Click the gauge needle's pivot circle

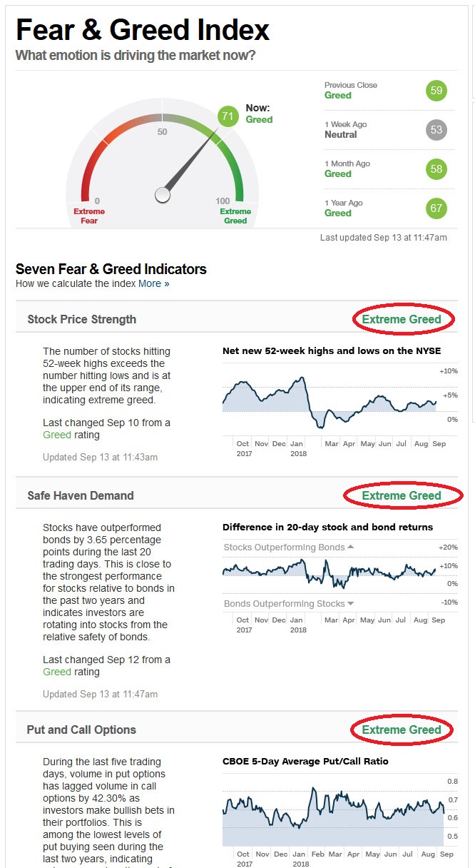(163, 194)
